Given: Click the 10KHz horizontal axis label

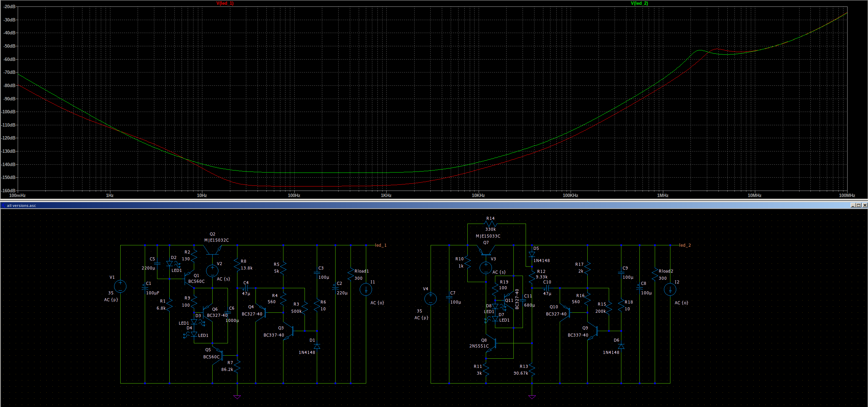Looking at the screenshot, I should [x=478, y=195].
